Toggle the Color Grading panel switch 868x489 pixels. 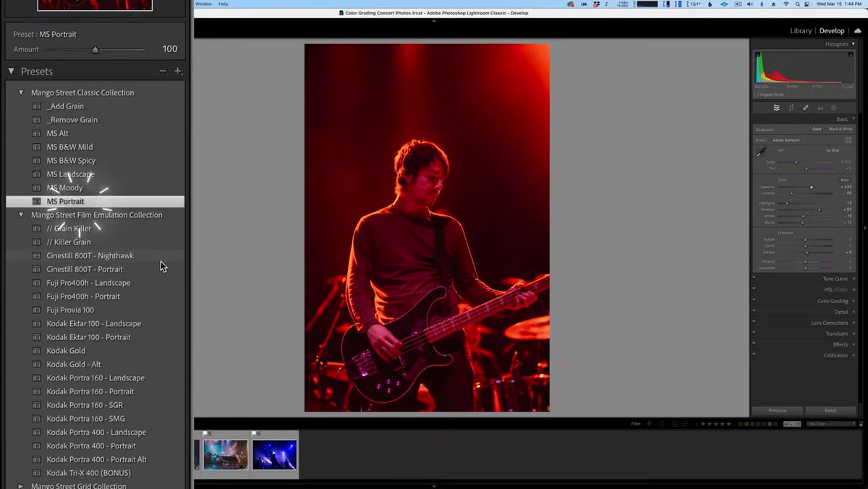click(x=754, y=301)
